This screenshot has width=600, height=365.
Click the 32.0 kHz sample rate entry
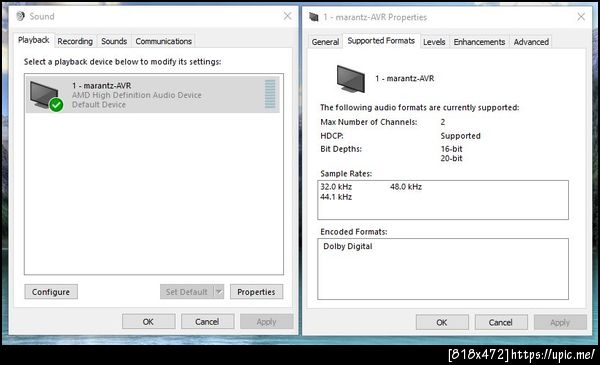(336, 187)
